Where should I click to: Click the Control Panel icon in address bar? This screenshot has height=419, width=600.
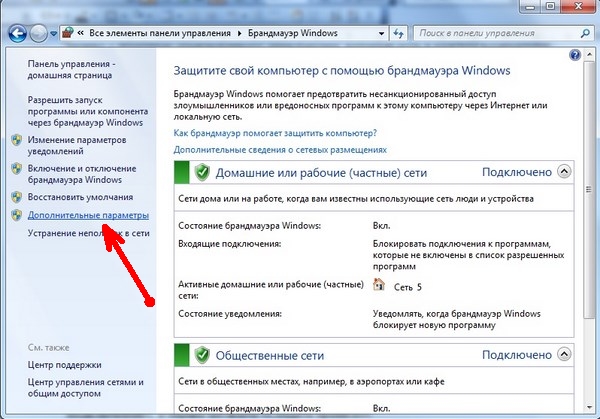point(68,33)
